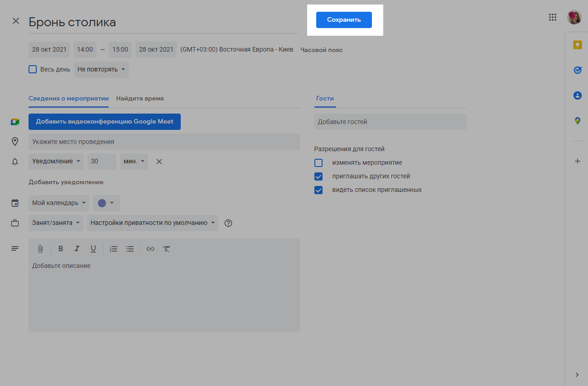Click the location field 'Укажите место проведения'
This screenshot has width=588, height=386.
coord(164,142)
